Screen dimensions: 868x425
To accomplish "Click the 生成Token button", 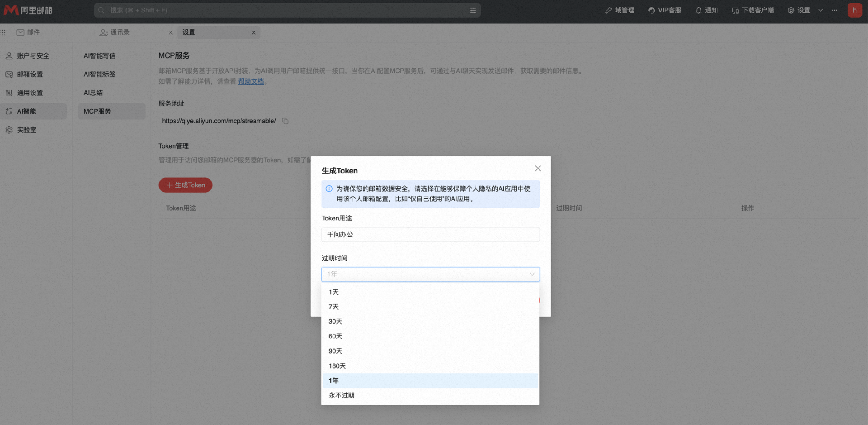I will 185,185.
